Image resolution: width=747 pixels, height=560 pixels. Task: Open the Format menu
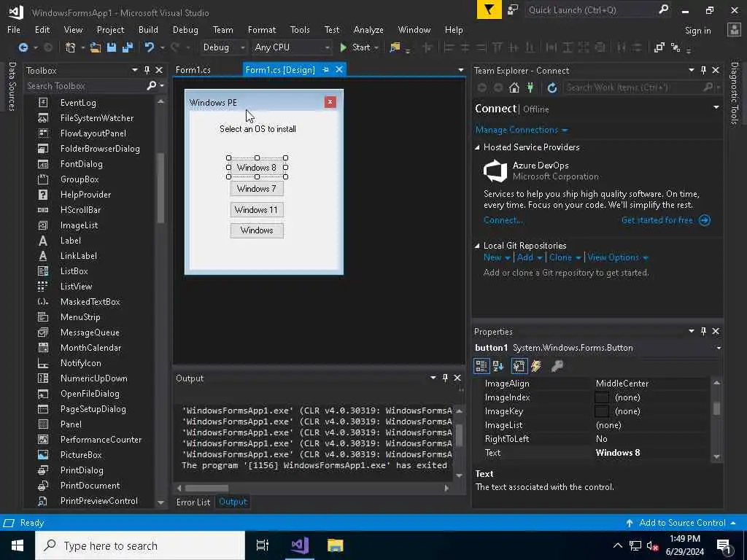click(262, 29)
